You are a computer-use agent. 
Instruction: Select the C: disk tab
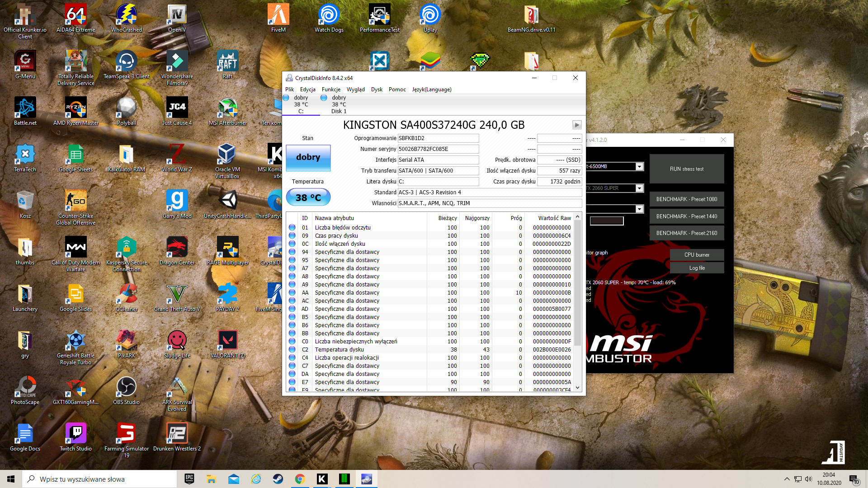click(301, 104)
